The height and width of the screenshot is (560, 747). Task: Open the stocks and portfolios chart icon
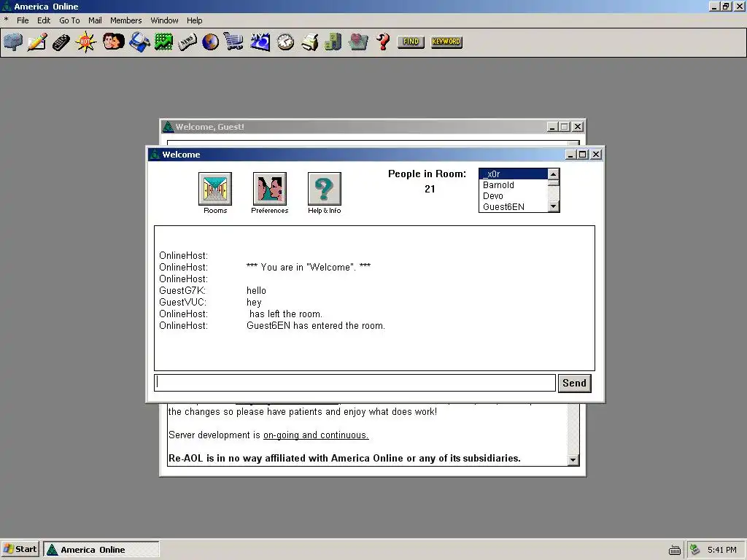coord(163,42)
